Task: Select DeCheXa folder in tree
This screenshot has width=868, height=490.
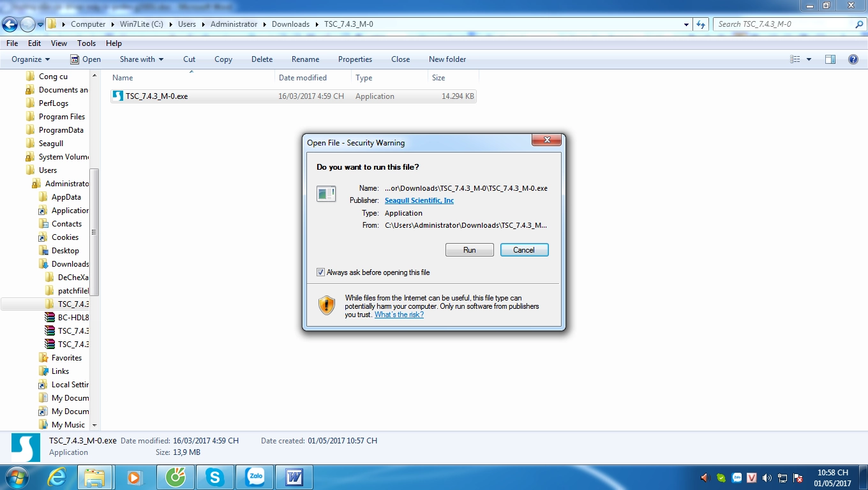Action: coord(73,278)
